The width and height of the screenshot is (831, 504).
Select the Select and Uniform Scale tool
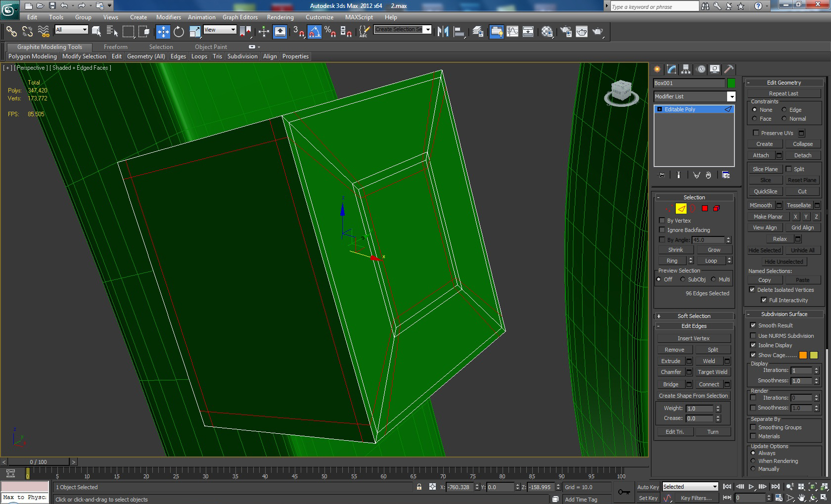(x=195, y=32)
